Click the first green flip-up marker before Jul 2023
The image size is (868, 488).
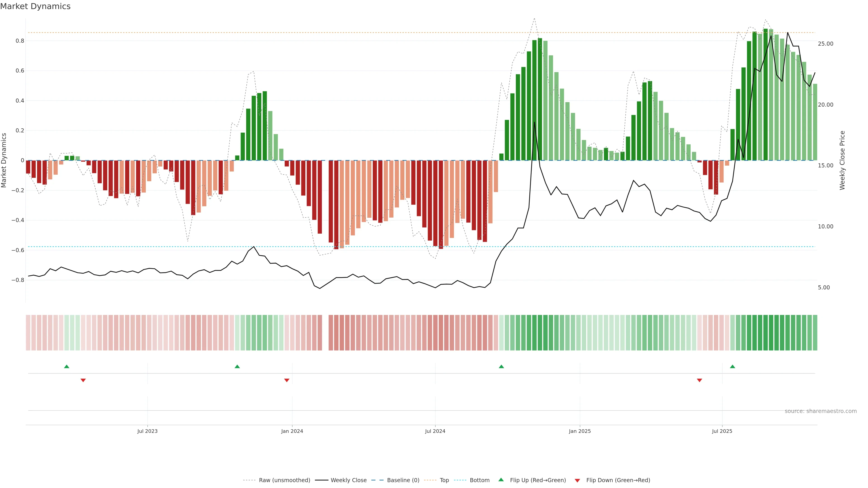[x=67, y=366]
